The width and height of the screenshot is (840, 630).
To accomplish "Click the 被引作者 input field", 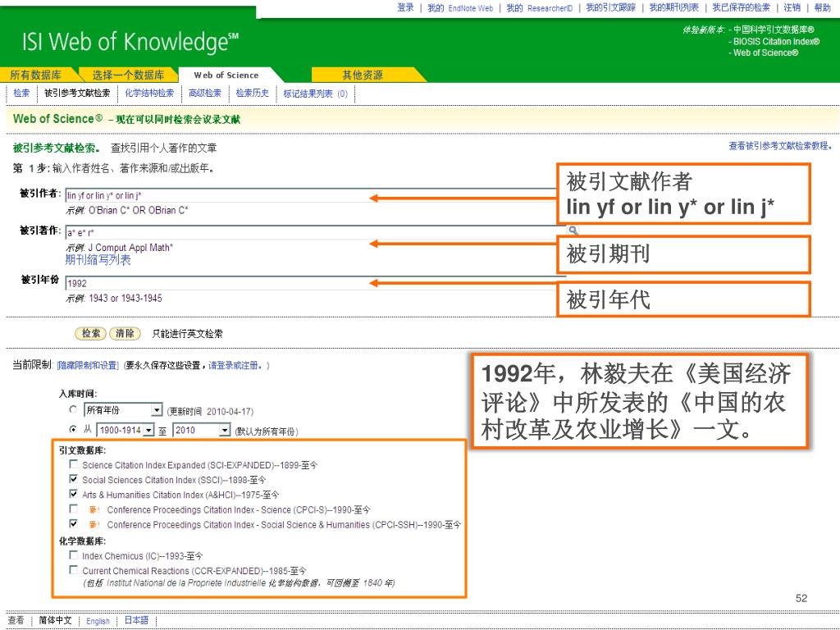I will (311, 195).
